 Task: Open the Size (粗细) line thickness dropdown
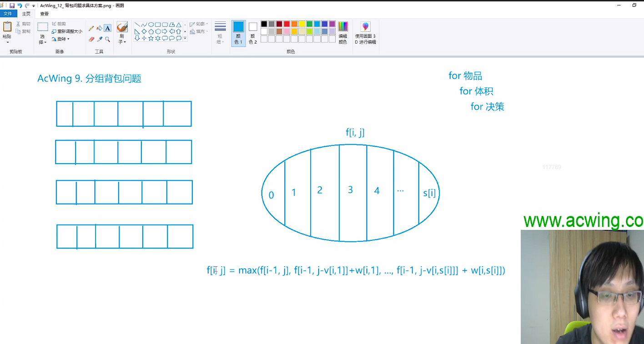(220, 33)
